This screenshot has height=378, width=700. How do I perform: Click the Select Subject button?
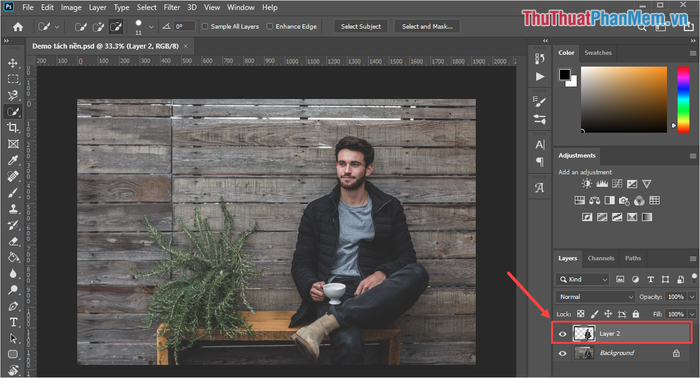[361, 26]
